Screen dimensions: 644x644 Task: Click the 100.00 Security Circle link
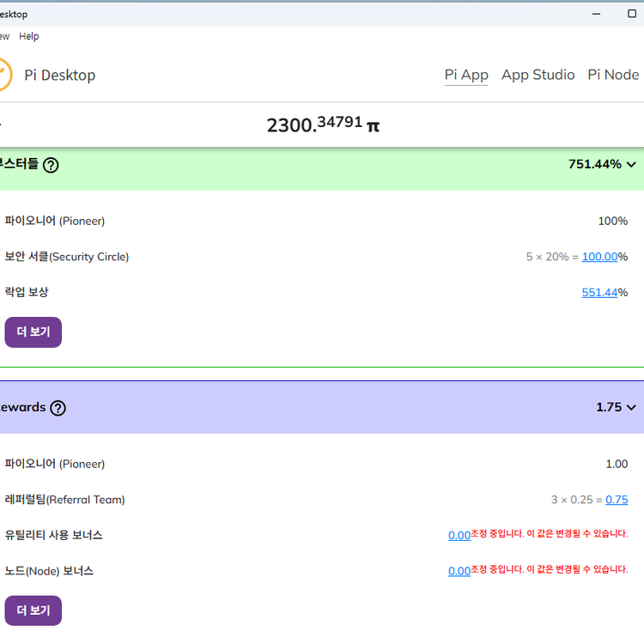pyautogui.click(x=599, y=257)
